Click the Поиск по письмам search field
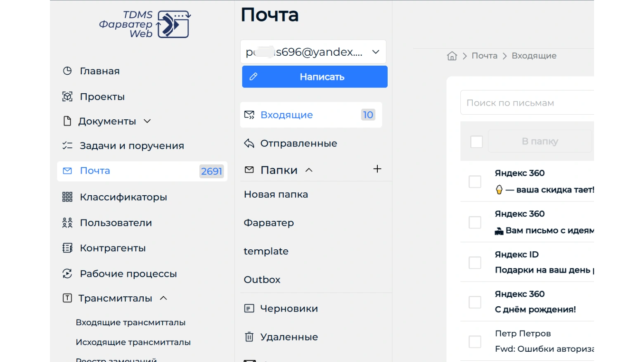Image resolution: width=644 pixels, height=362 pixels. tap(527, 103)
